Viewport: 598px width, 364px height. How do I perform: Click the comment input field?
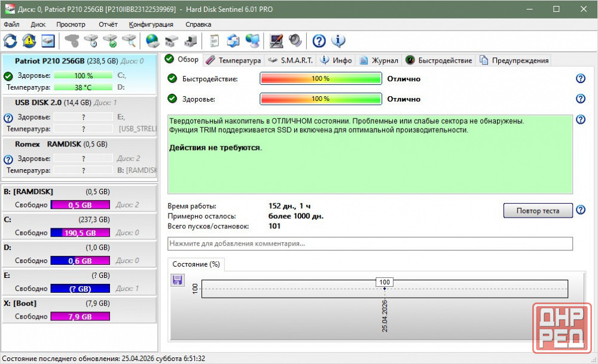(370, 244)
